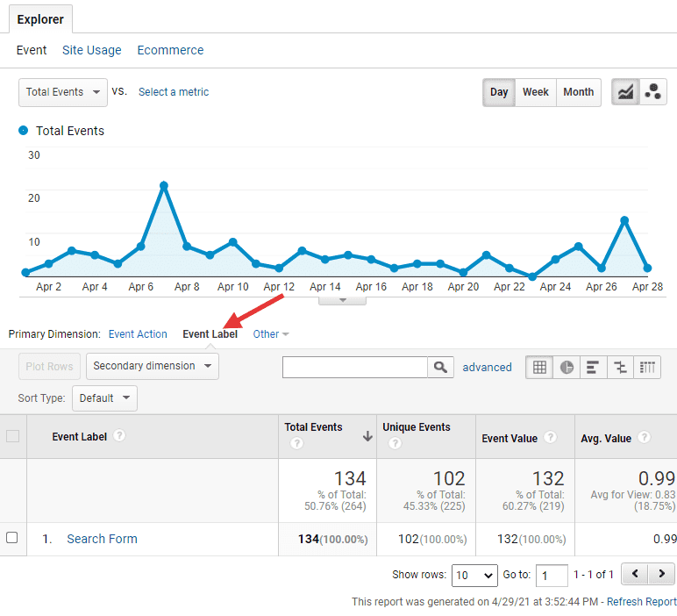Open the Total Events metric dropdown
This screenshot has height=616, width=677.
pyautogui.click(x=63, y=92)
